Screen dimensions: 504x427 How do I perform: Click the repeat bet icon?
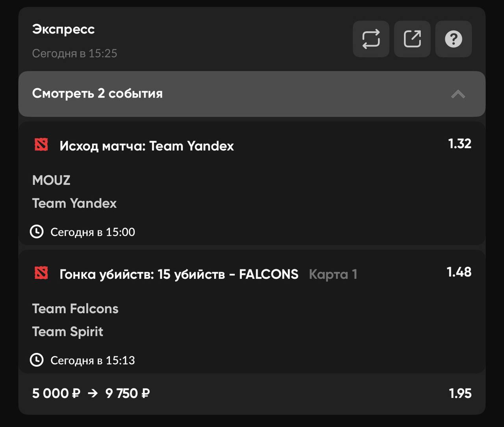pos(371,39)
